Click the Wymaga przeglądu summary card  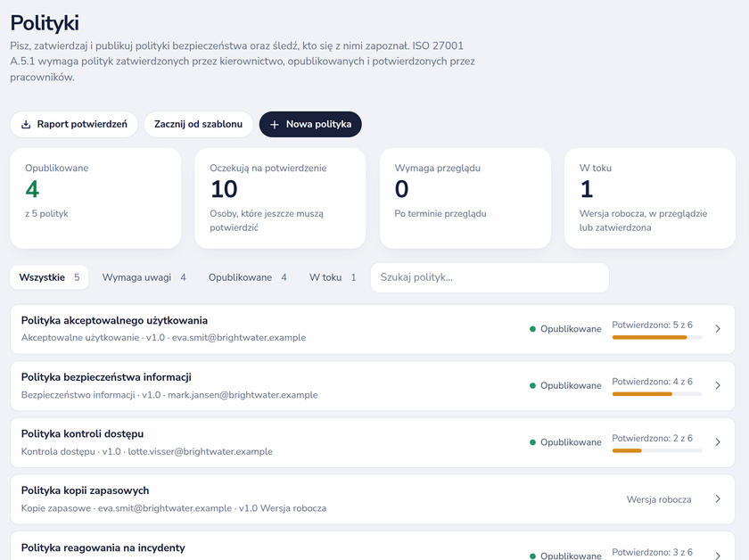[x=465, y=198]
